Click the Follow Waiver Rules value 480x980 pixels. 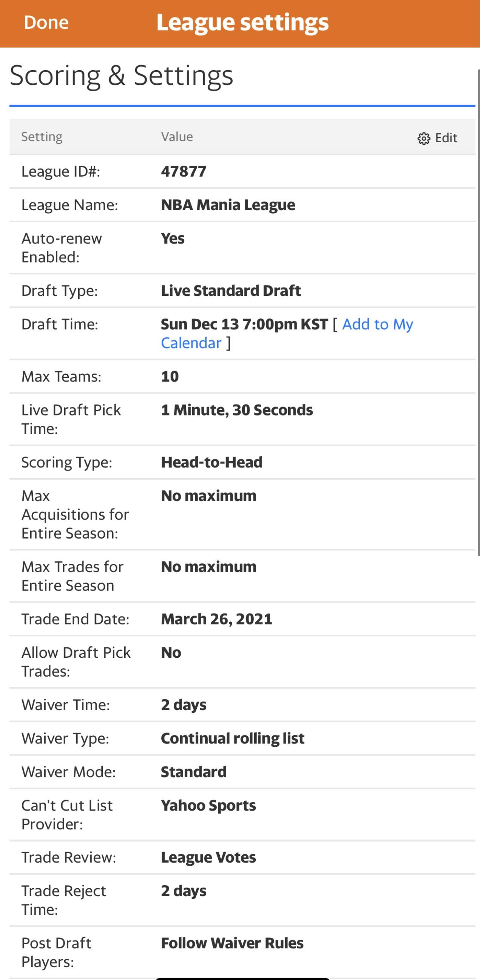[x=232, y=943]
